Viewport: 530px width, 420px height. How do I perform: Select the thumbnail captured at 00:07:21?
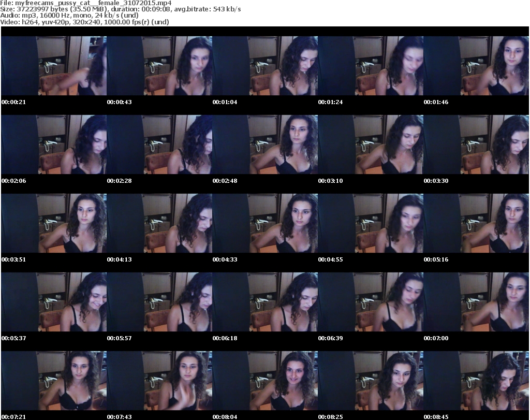(54, 381)
